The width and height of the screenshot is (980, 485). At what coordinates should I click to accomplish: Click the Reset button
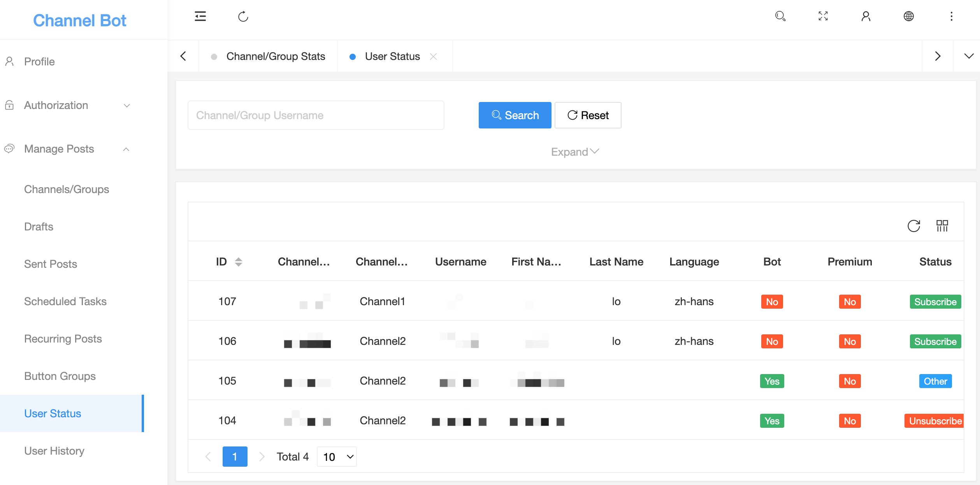(588, 115)
